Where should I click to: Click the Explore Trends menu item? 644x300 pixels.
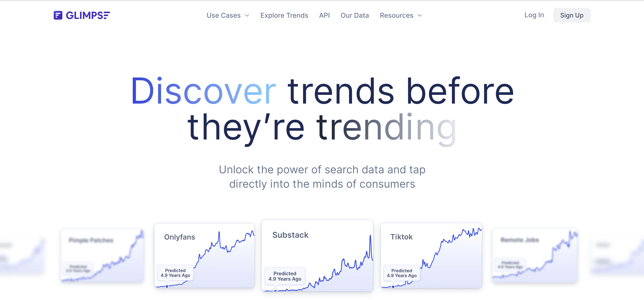pos(285,15)
